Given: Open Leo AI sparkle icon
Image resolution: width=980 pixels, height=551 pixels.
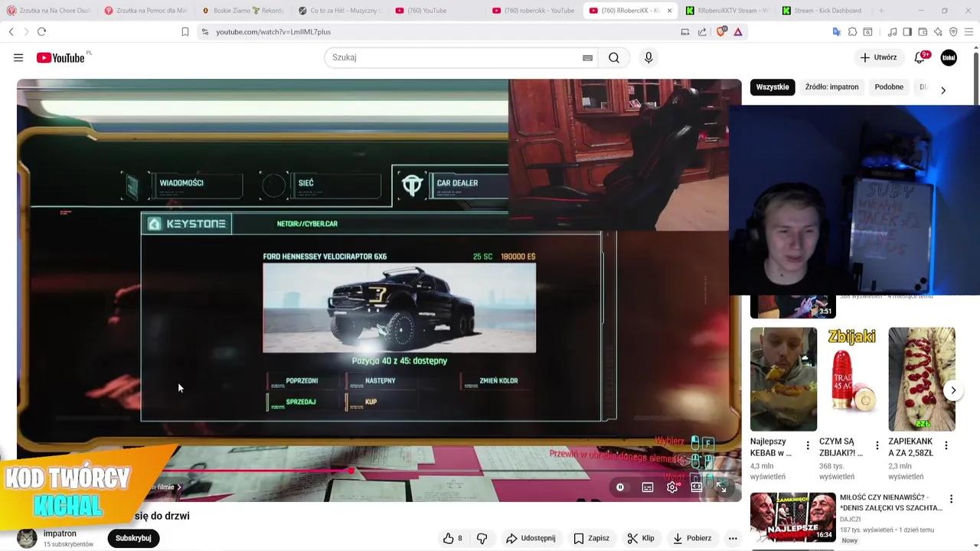Looking at the screenshot, I should (938, 31).
